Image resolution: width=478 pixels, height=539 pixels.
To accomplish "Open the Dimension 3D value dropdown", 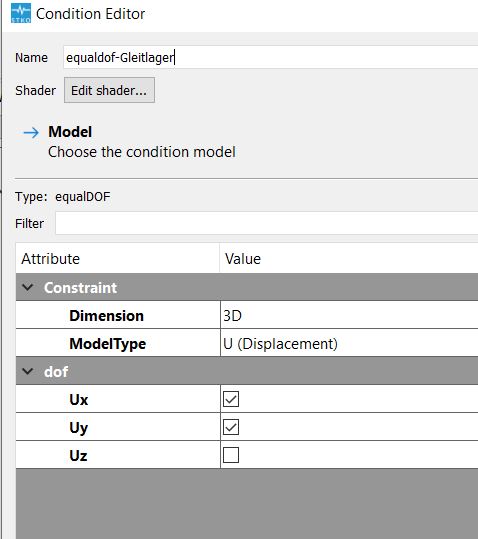I will click(x=349, y=315).
